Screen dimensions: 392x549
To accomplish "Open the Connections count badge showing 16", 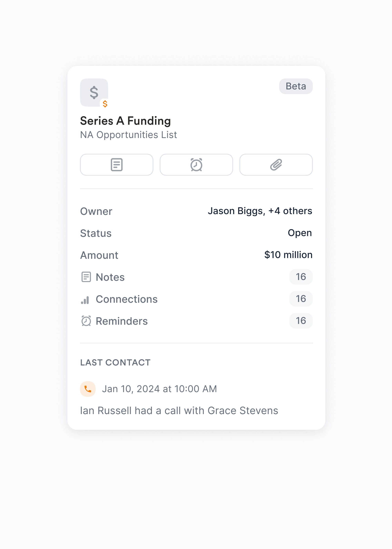I will (x=301, y=299).
